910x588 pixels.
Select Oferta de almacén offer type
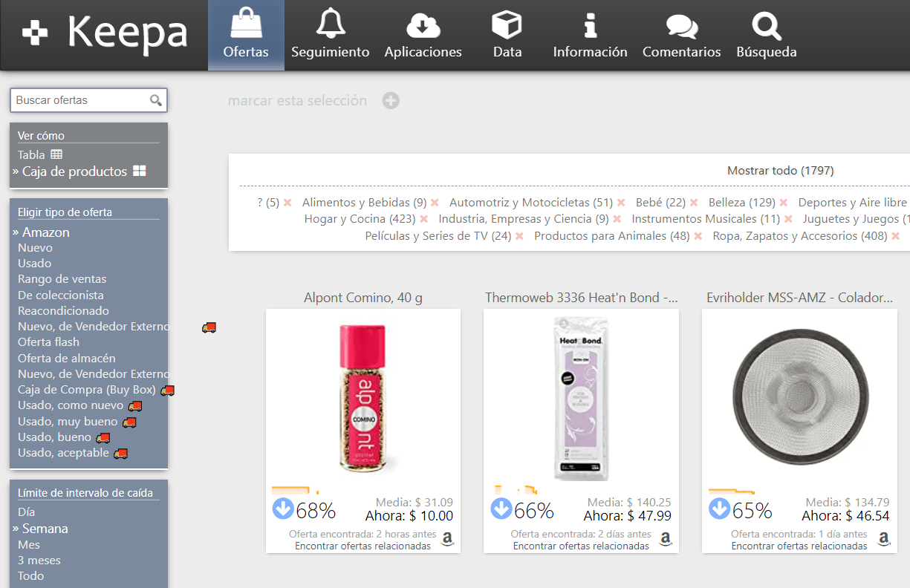pyautogui.click(x=66, y=359)
